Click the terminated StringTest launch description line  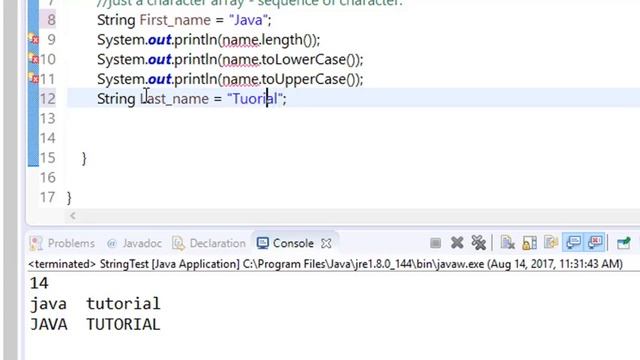point(326,264)
